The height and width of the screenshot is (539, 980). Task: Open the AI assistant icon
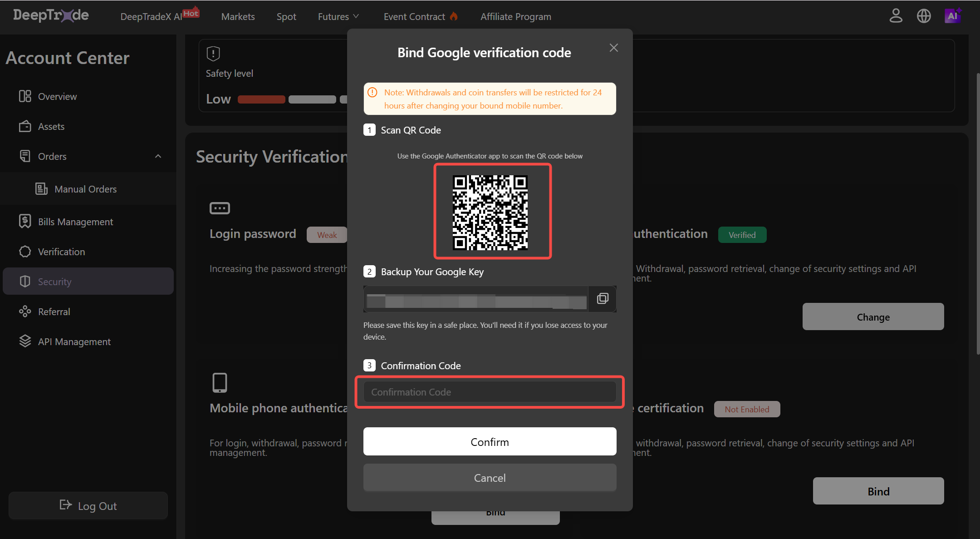[953, 16]
